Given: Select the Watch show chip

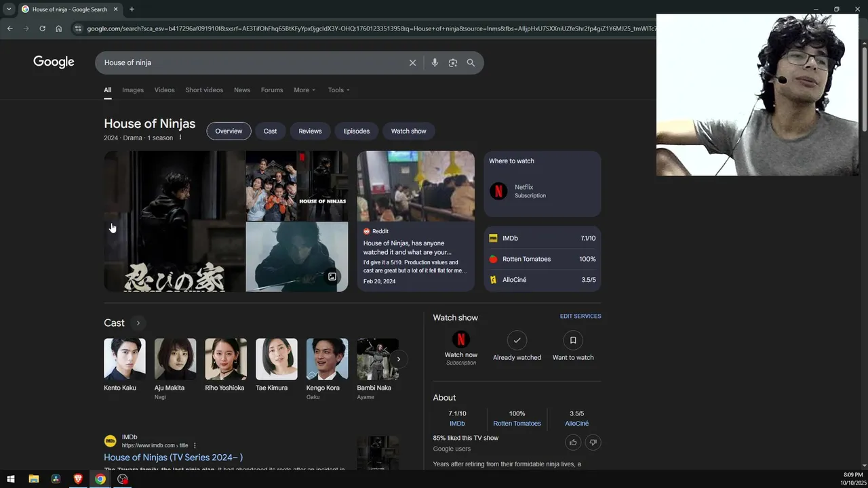Looking at the screenshot, I should point(408,131).
